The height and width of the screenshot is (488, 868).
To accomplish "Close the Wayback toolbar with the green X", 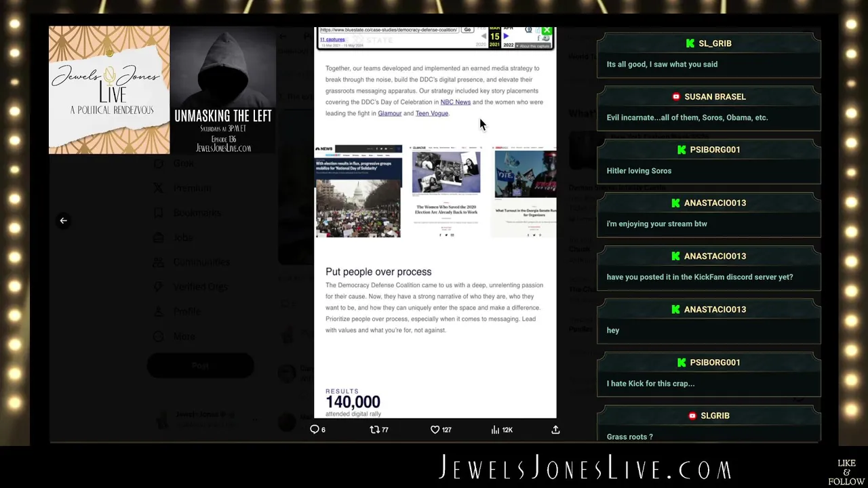I will [x=547, y=30].
